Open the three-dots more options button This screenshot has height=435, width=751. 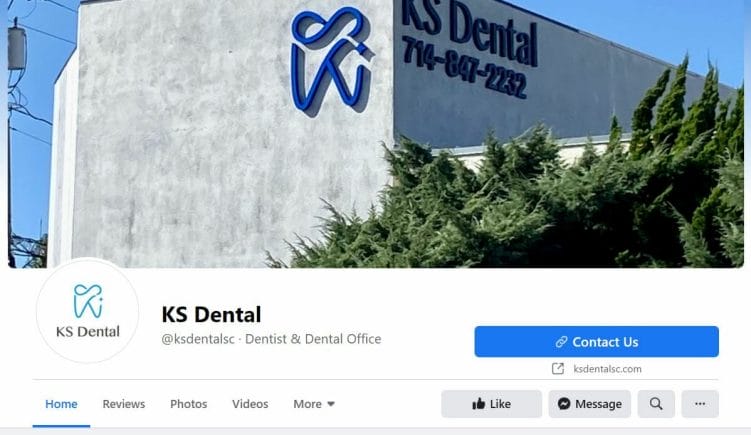[700, 404]
